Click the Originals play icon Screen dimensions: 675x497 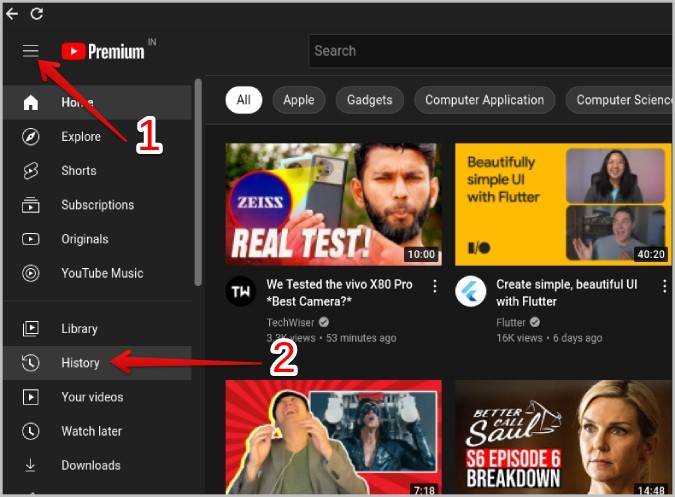click(31, 239)
